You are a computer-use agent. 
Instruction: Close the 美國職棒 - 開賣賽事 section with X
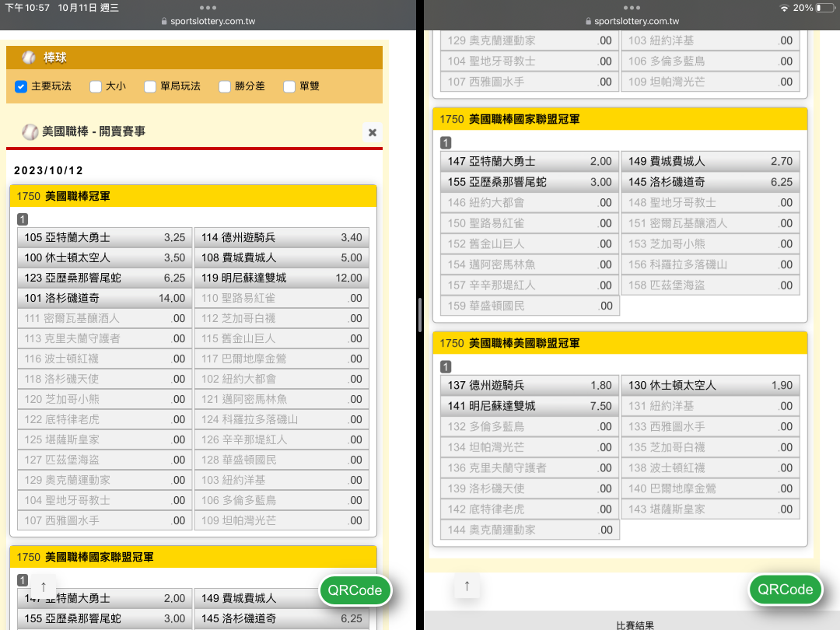pyautogui.click(x=373, y=132)
